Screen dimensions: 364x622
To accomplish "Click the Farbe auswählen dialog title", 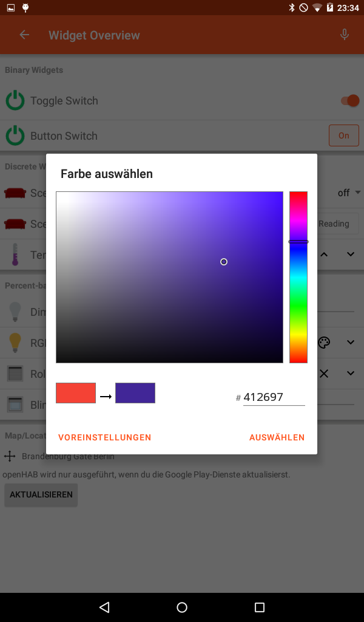I will tap(107, 174).
